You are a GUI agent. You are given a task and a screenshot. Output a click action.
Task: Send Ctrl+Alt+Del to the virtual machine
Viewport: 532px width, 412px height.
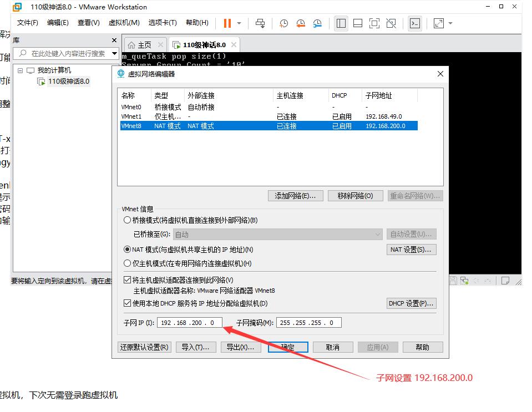click(x=260, y=23)
